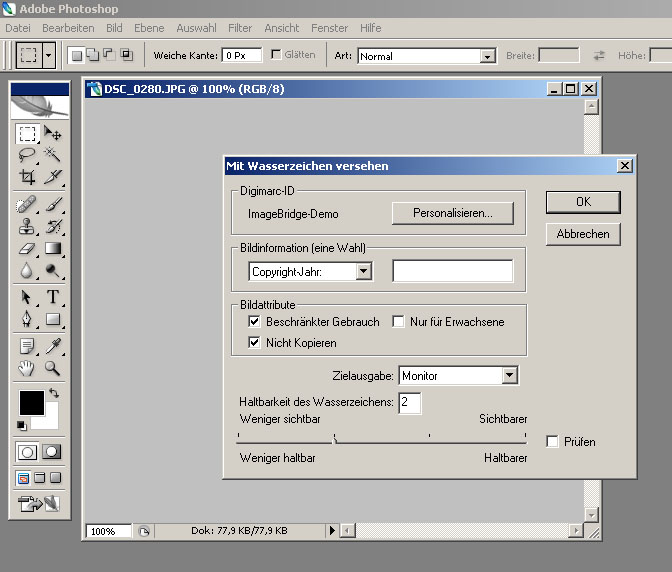This screenshot has width=672, height=572.
Task: Select the Blur tool
Action: pos(27,270)
